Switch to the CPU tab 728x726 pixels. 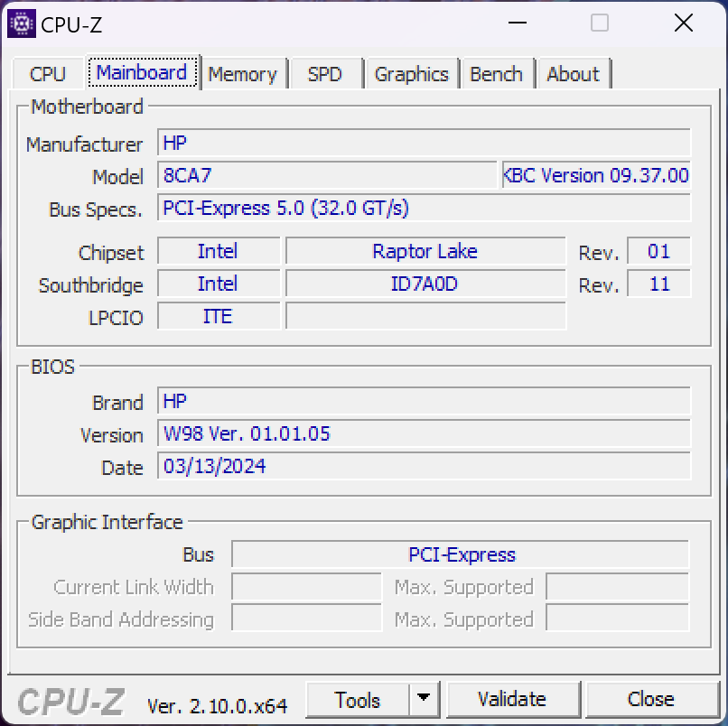coord(47,74)
